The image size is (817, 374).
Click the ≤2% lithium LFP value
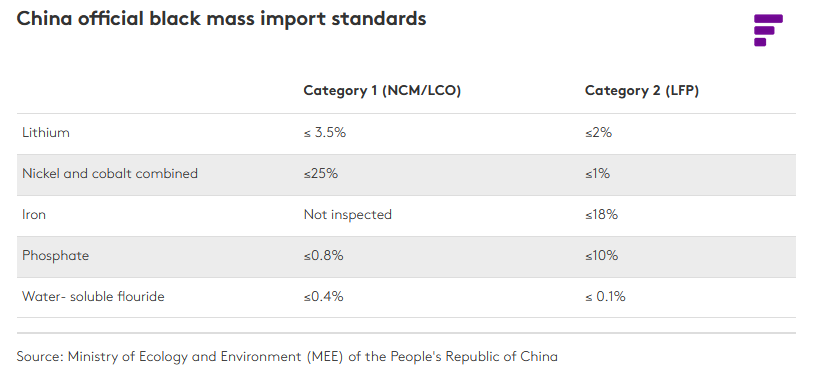coord(598,133)
